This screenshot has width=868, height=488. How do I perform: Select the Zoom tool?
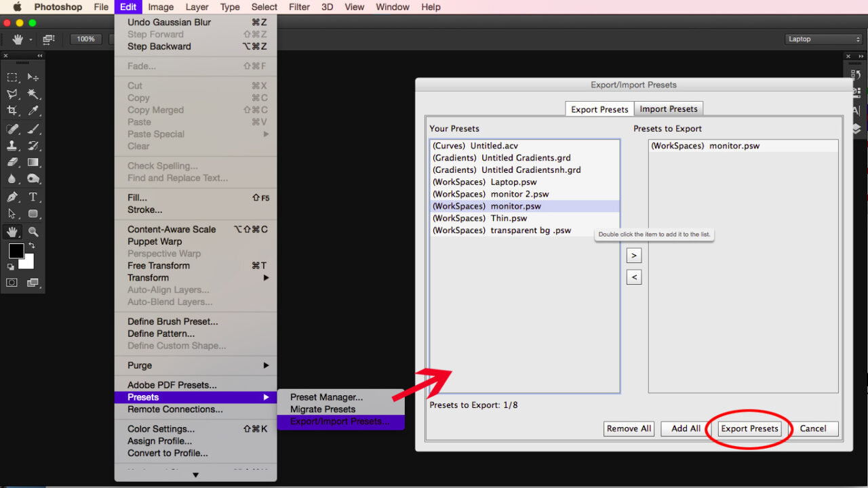31,231
